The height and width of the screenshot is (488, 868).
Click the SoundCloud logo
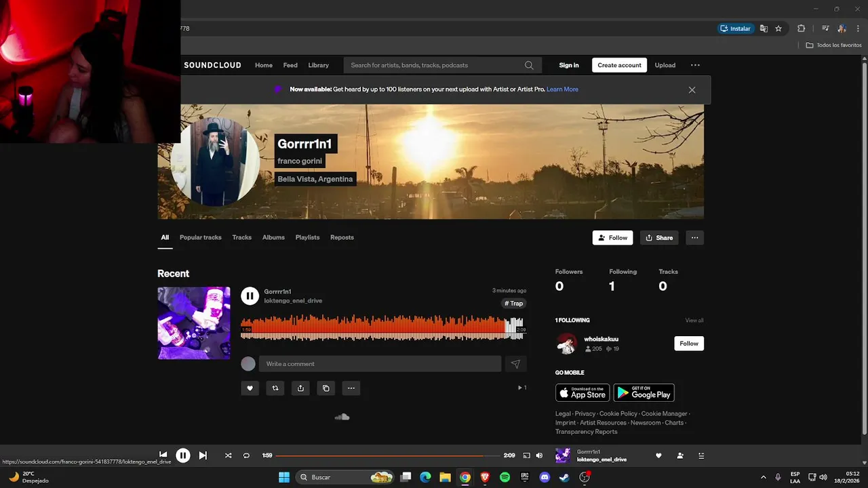(x=212, y=65)
